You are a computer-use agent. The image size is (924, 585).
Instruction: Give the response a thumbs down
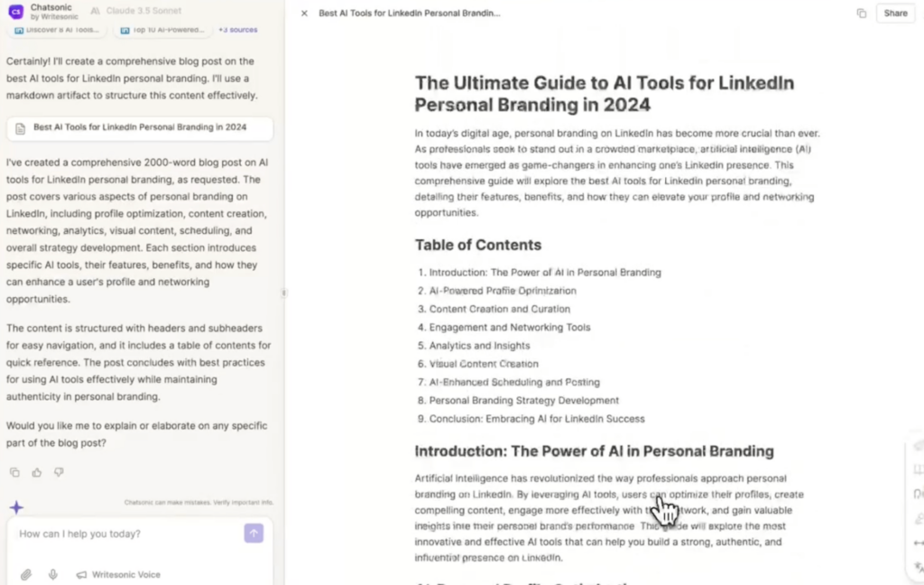59,472
